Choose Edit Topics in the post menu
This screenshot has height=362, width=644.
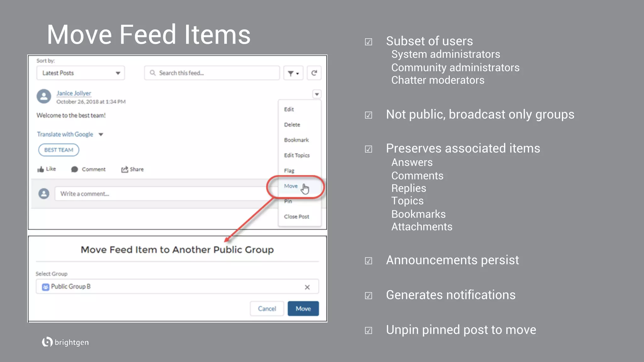coord(297,155)
